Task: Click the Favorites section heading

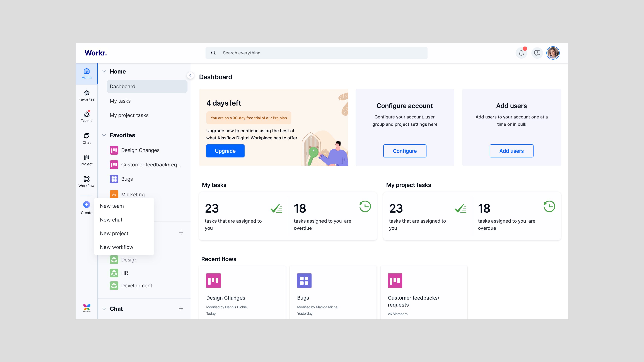Action: (x=122, y=135)
